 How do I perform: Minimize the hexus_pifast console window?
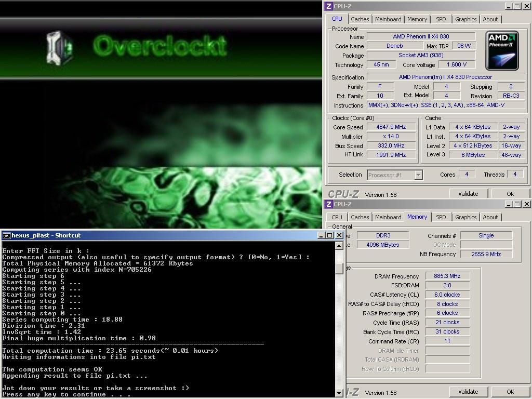point(322,235)
